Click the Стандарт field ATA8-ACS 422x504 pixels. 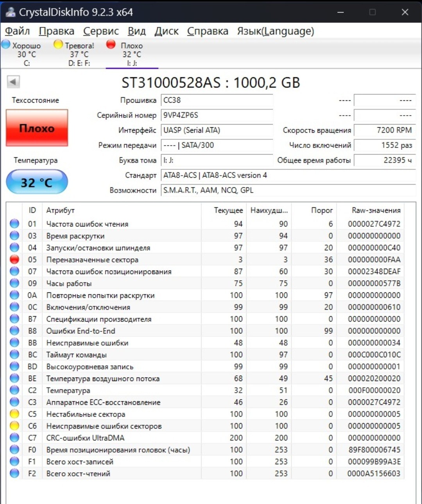click(288, 175)
